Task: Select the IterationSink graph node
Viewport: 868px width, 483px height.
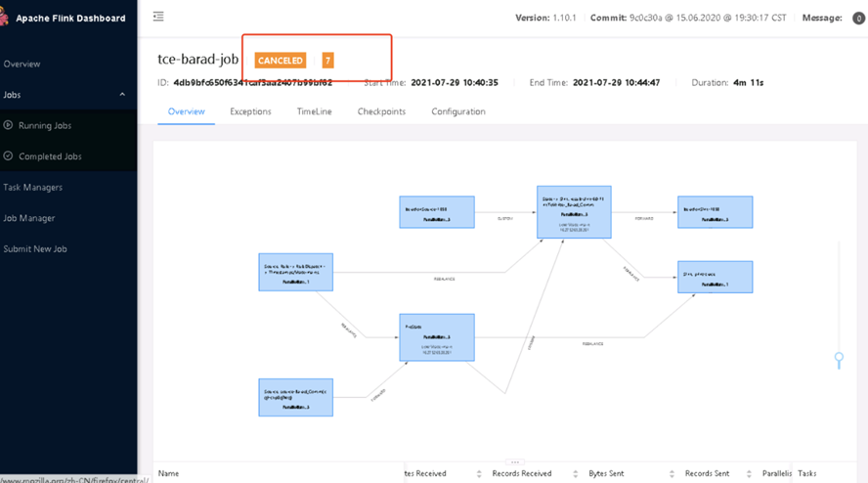Action: (x=716, y=212)
